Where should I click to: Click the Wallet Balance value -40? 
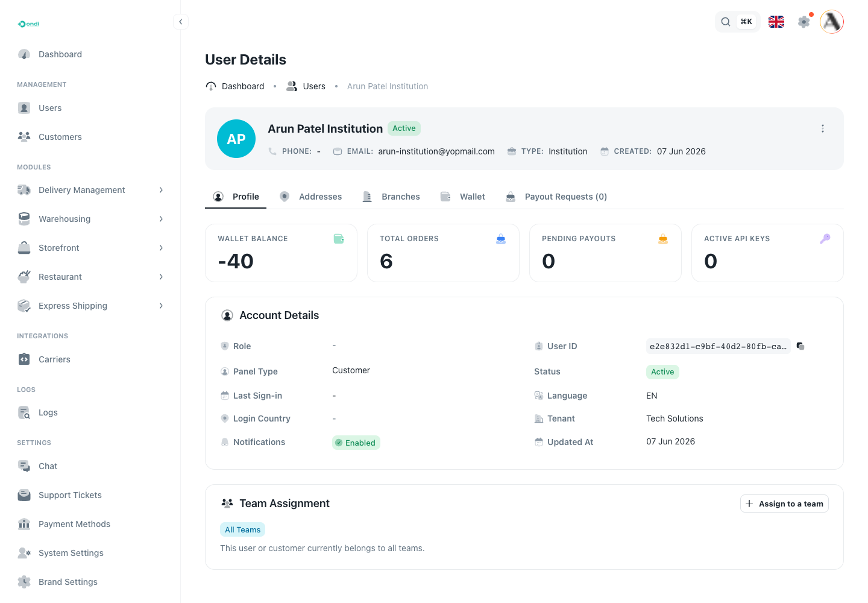coord(236,261)
